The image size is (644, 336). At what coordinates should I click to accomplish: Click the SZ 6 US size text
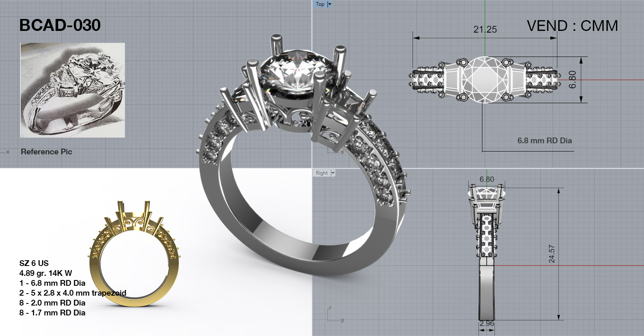click(x=34, y=263)
